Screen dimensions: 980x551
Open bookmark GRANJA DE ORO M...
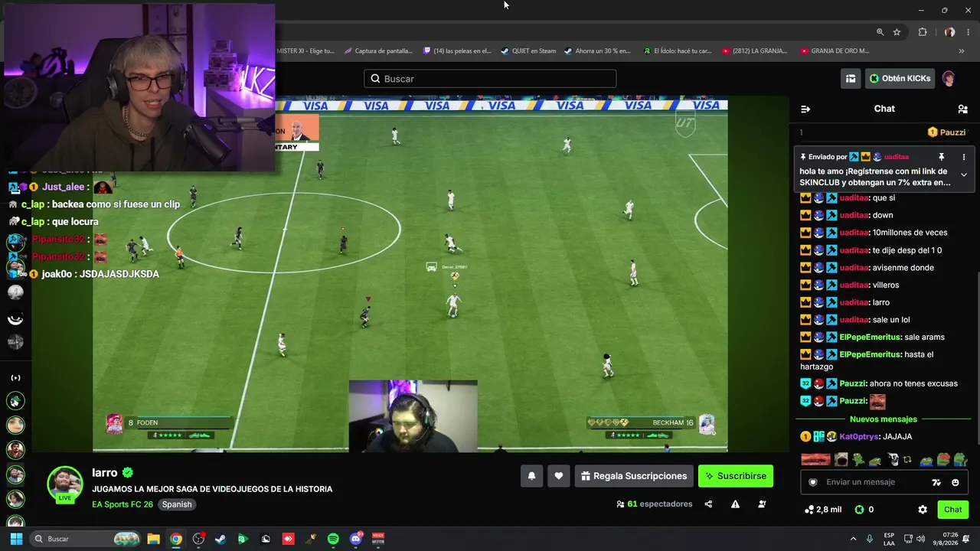835,51
